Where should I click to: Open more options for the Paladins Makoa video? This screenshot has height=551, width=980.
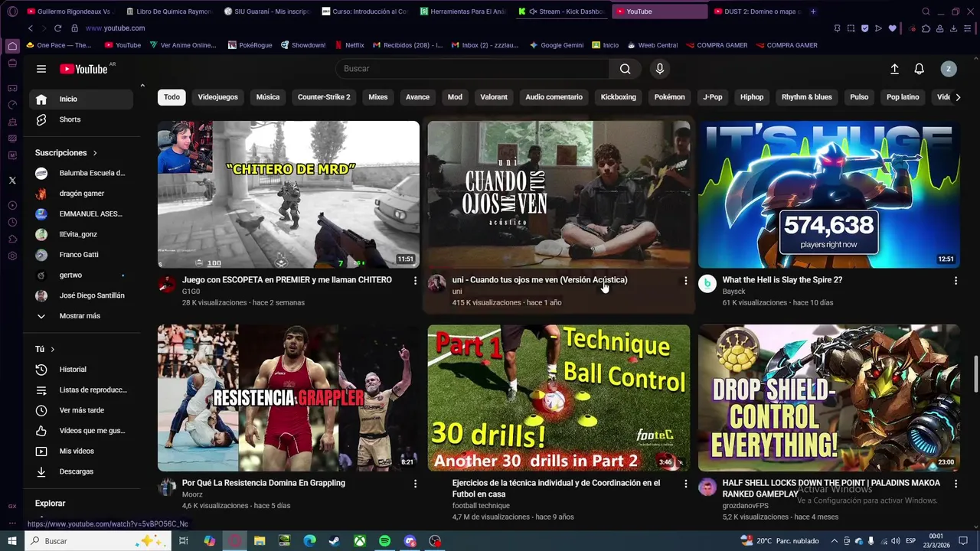click(955, 484)
